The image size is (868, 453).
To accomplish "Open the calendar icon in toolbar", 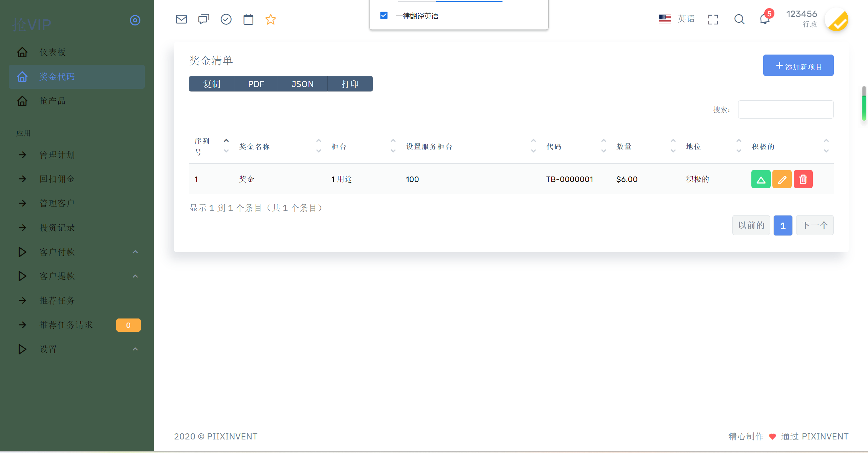I will 248,19.
